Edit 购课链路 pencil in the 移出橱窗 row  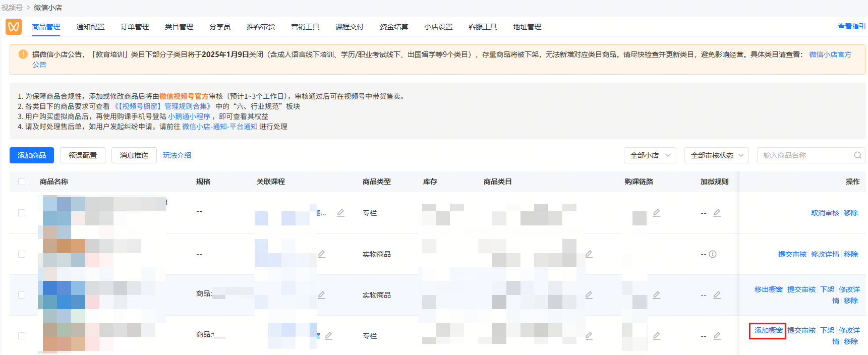point(656,295)
